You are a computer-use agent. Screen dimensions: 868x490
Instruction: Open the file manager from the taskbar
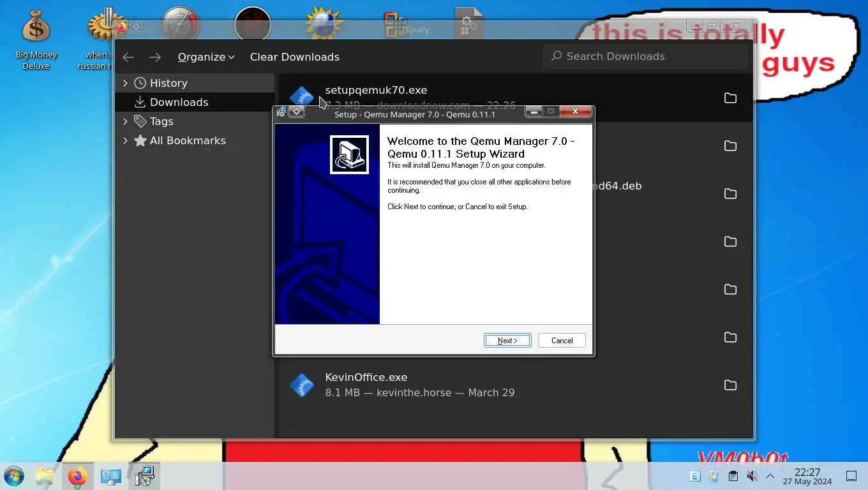[x=45, y=476]
